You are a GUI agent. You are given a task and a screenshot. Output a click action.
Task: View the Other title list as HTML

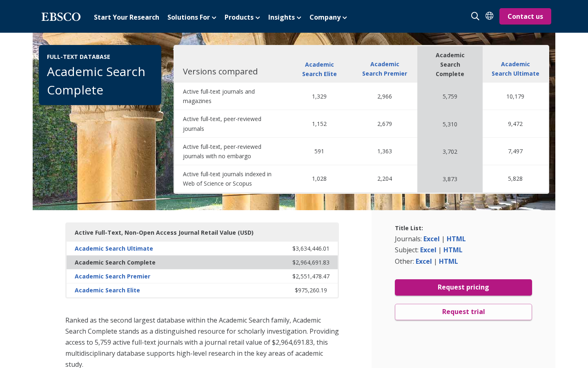point(448,261)
